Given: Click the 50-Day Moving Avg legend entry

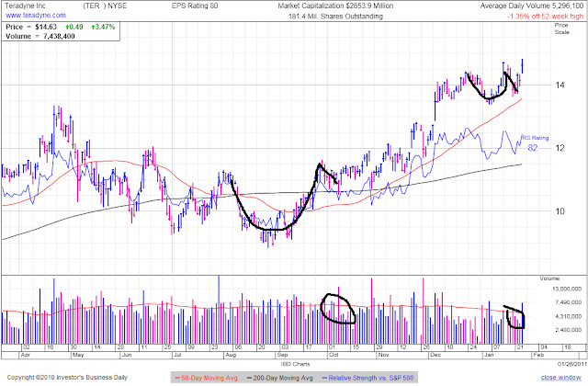Looking at the screenshot, I should point(206,378).
